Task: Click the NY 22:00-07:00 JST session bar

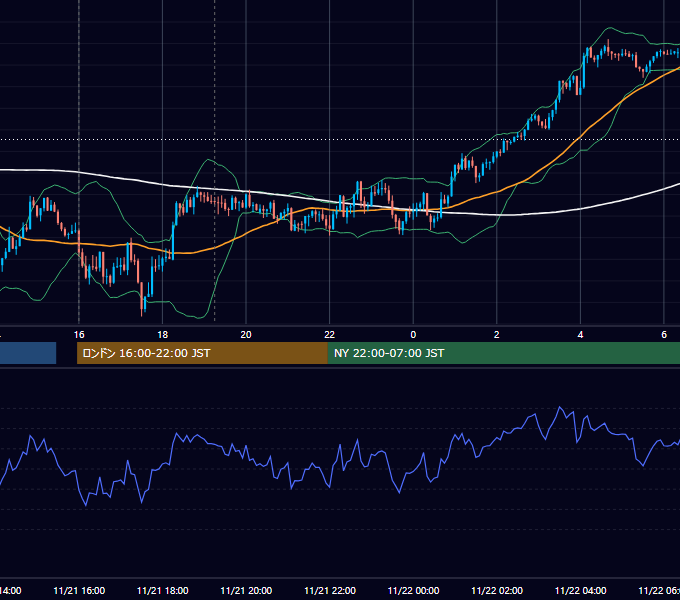Action: coord(503,353)
